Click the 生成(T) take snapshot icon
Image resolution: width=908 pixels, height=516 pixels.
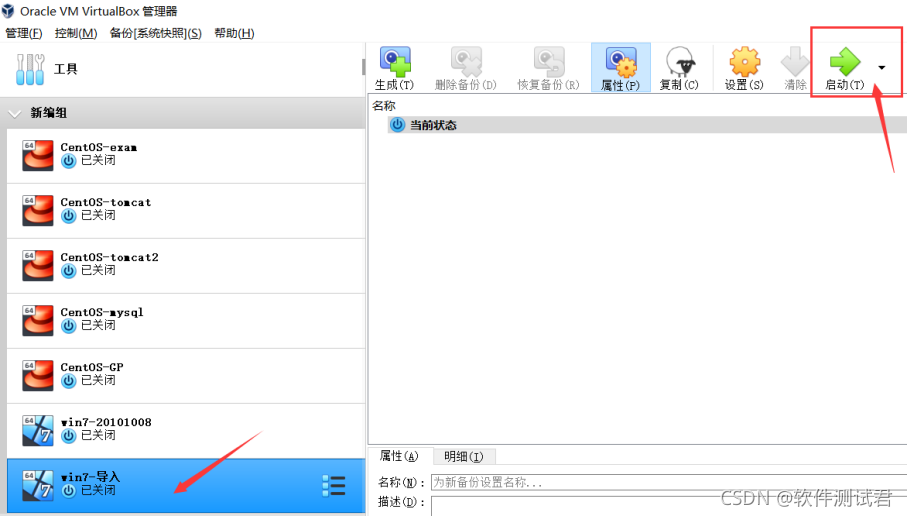395,61
